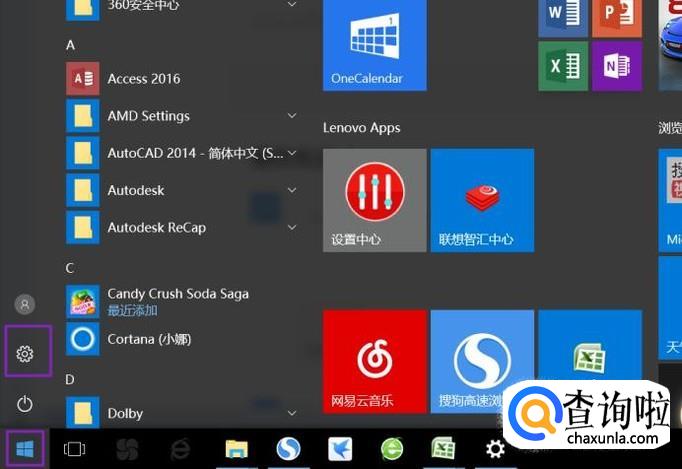Expand the AutoCAD 2014 folder chevron
This screenshot has width=682, height=469.
click(292, 153)
